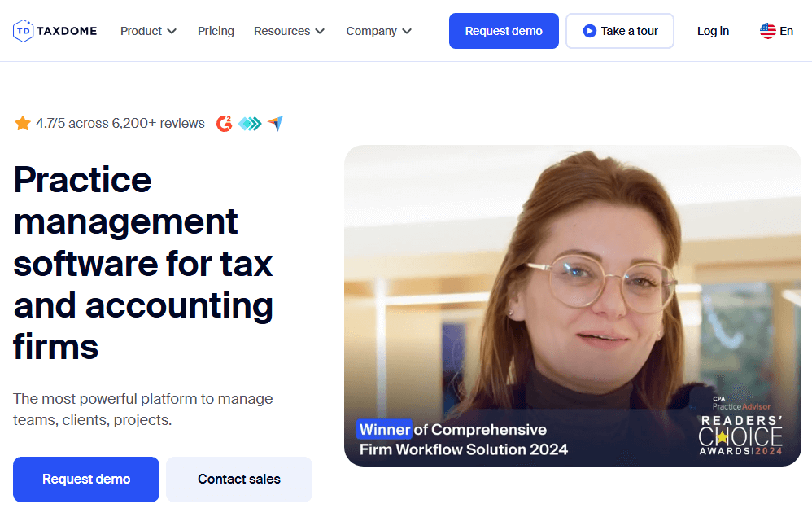
Task: Click the orange rating star icon
Action: (x=23, y=123)
